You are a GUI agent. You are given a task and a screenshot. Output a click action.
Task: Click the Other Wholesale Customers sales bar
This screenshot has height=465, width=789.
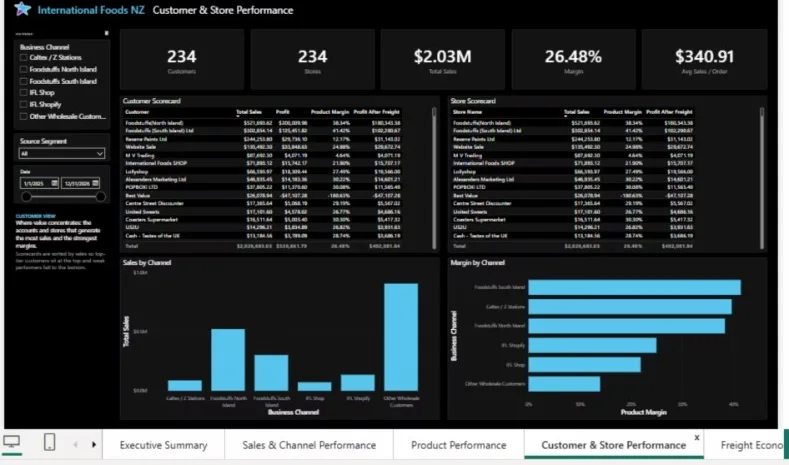pyautogui.click(x=401, y=337)
